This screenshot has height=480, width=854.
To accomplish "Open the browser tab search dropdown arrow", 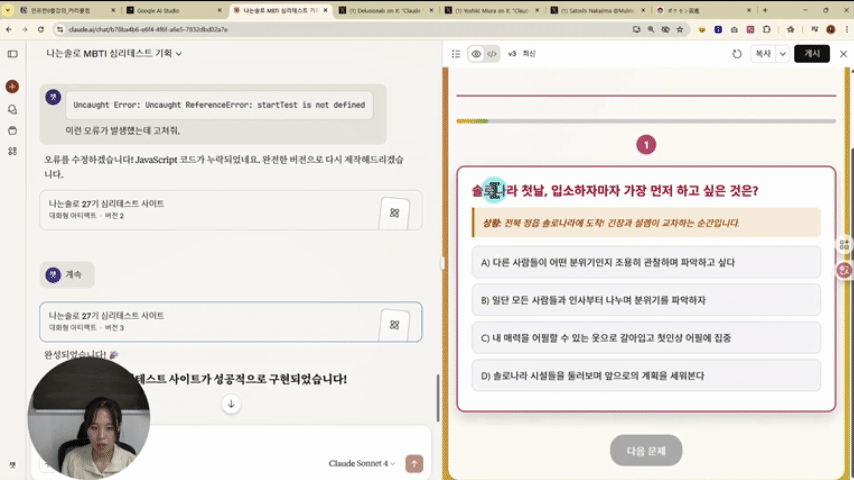I will [x=8, y=10].
